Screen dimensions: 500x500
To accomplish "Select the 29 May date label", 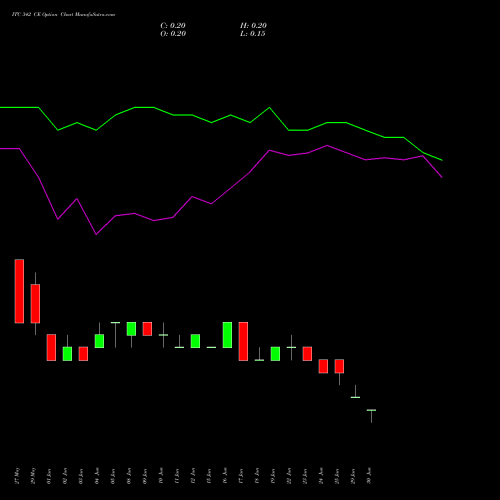I will click(34, 476).
